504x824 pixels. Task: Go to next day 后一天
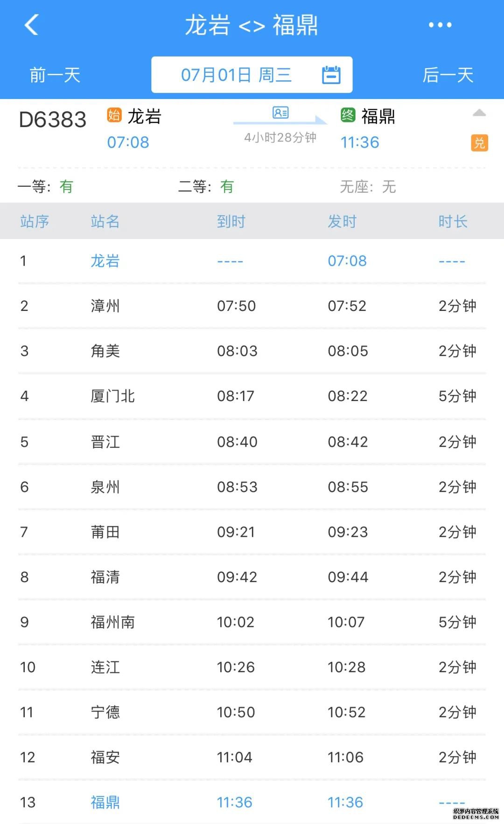pyautogui.click(x=448, y=75)
